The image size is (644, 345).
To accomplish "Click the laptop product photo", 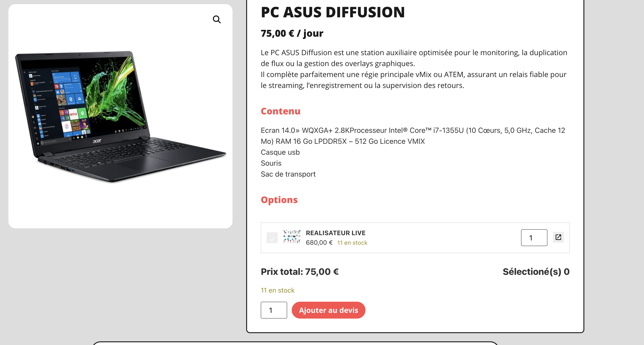I will click(x=120, y=116).
